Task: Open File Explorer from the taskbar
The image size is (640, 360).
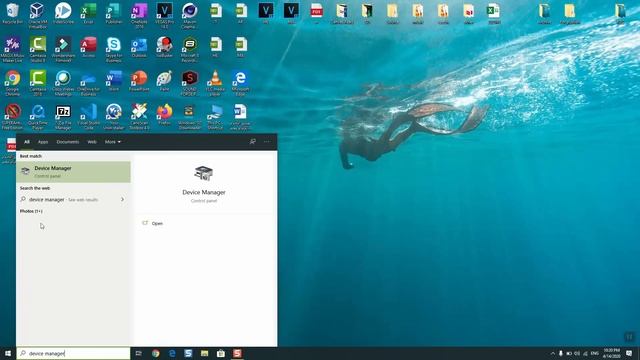Action: [x=204, y=353]
